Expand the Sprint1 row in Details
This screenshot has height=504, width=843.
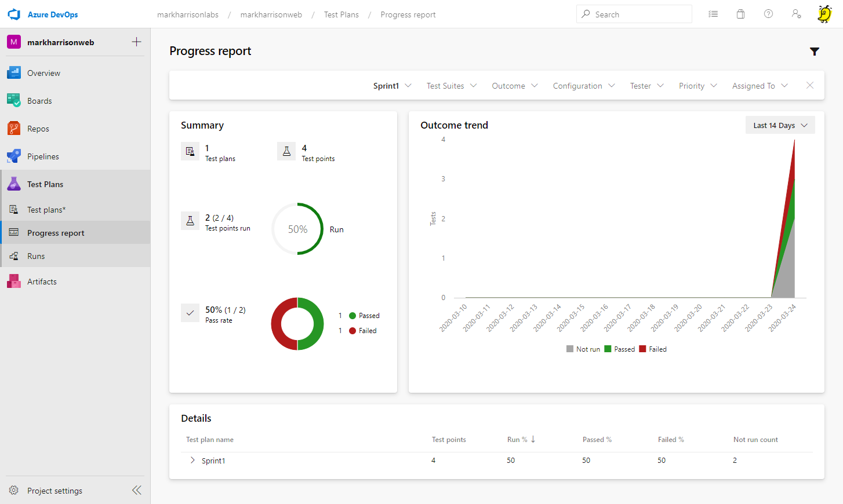[x=192, y=460]
